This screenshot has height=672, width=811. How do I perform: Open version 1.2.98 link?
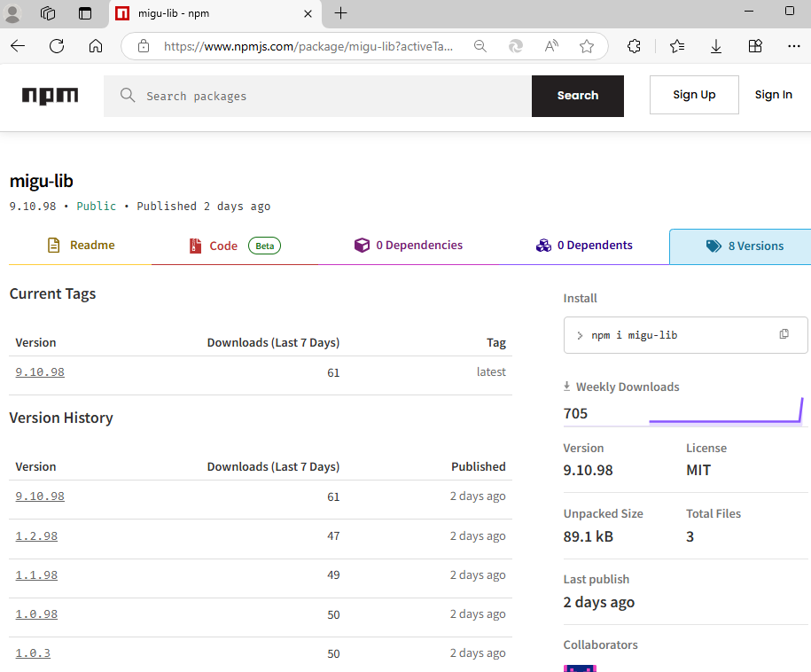click(x=36, y=536)
